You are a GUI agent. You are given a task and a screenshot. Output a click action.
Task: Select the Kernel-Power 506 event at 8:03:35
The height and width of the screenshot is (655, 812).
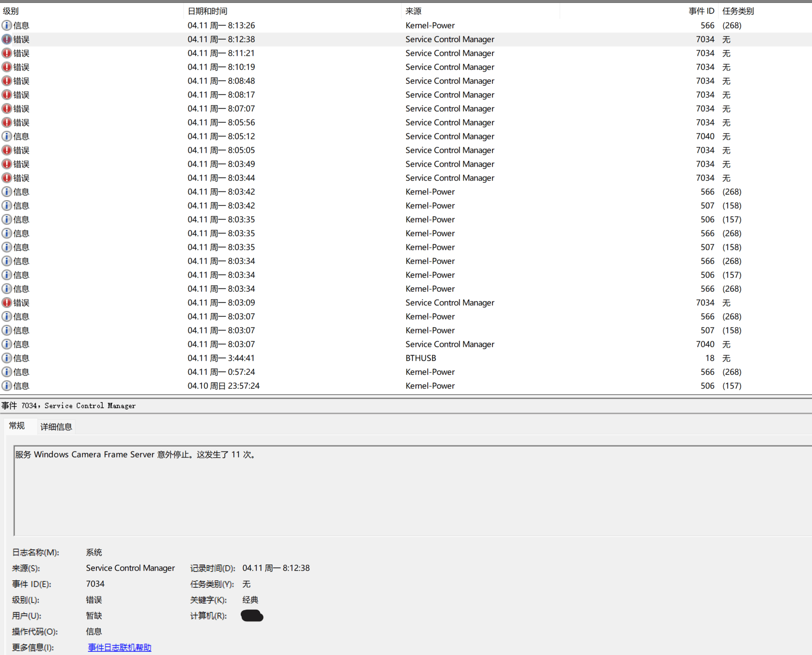tap(308, 219)
